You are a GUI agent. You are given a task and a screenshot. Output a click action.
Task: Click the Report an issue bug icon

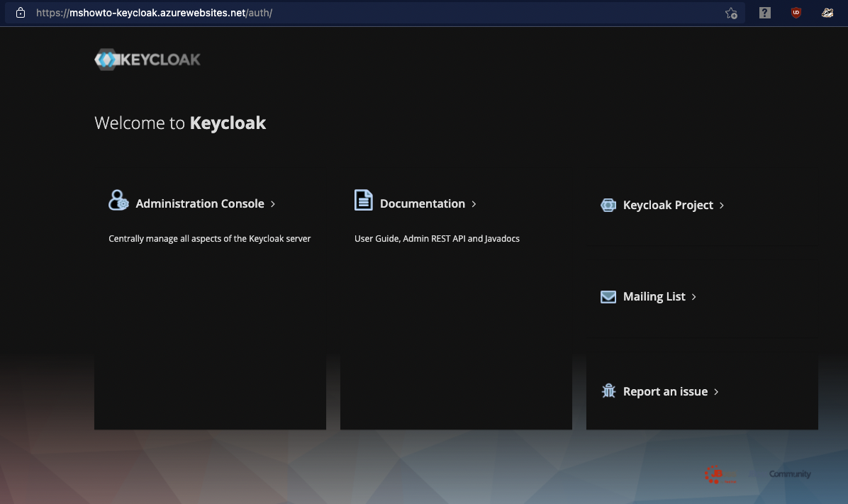(608, 391)
